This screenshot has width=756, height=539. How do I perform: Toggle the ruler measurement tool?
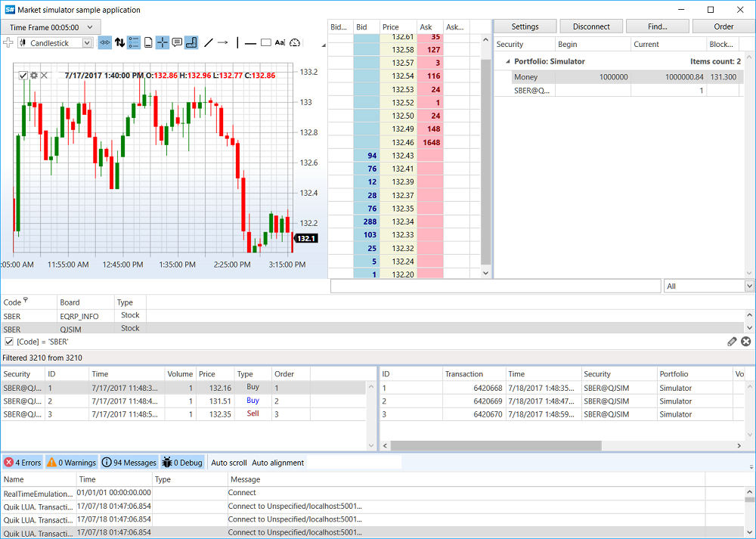191,43
